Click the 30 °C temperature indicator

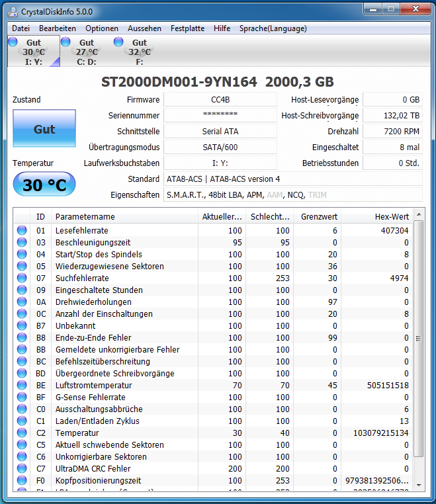point(44,185)
